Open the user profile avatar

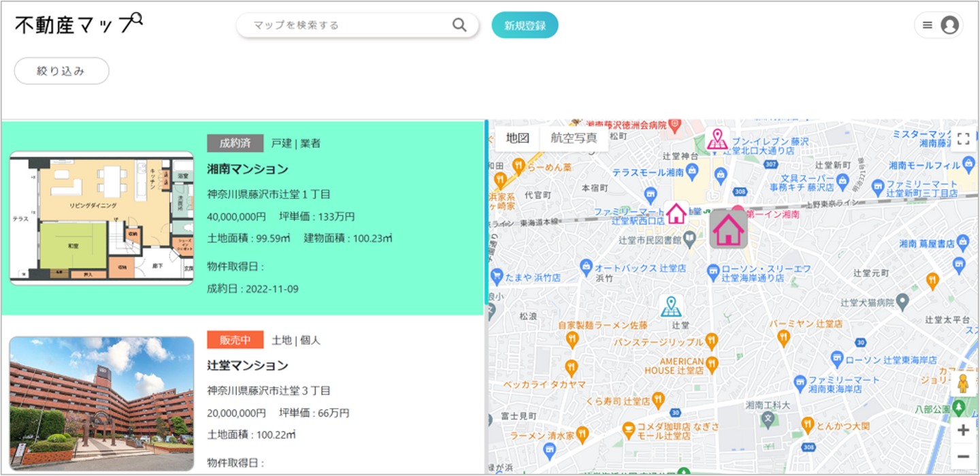pyautogui.click(x=949, y=25)
